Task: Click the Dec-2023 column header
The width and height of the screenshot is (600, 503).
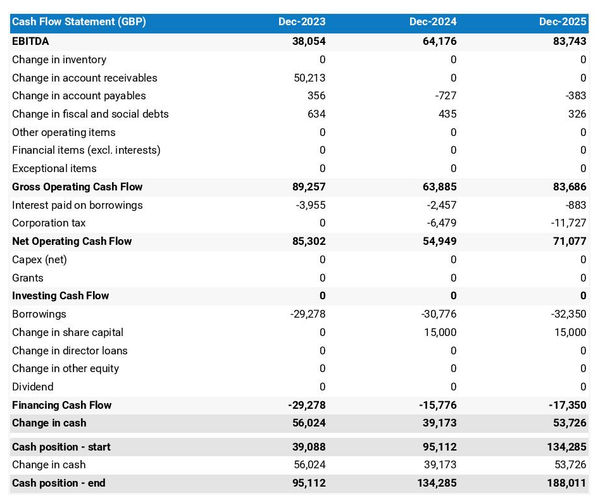Action: pyautogui.click(x=301, y=22)
